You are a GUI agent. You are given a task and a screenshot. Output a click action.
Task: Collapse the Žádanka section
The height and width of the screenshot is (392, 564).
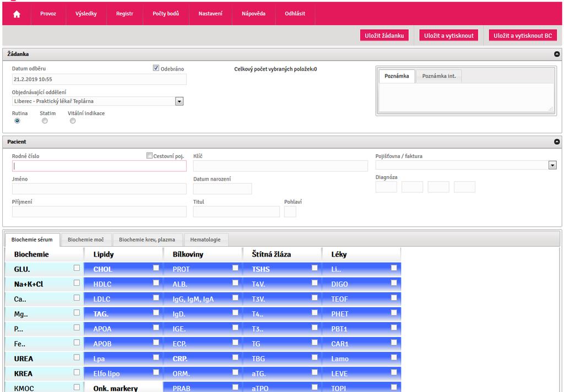tap(557, 54)
